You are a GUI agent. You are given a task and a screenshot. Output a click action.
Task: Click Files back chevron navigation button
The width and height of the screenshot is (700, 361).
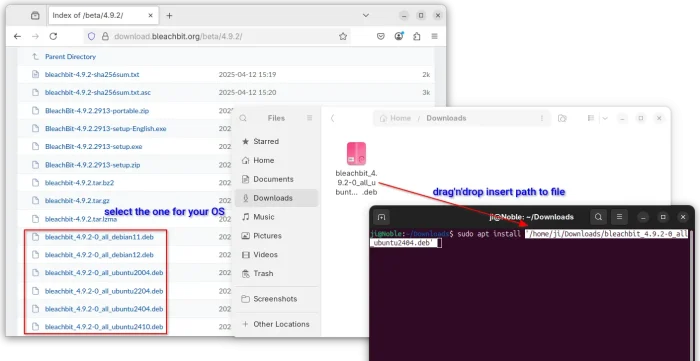point(333,118)
